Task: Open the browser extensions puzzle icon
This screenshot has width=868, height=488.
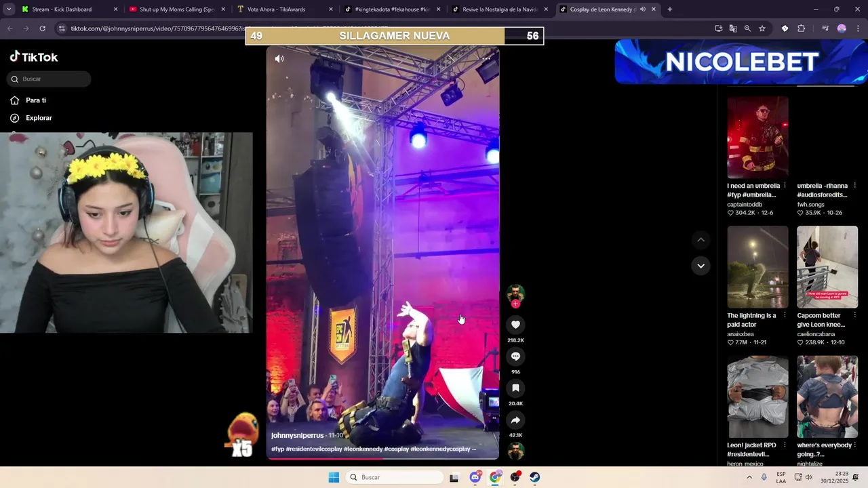Action: point(802,28)
